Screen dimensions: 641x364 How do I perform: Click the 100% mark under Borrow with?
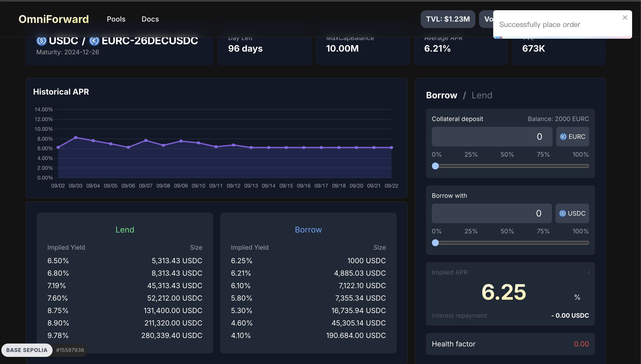(580, 231)
